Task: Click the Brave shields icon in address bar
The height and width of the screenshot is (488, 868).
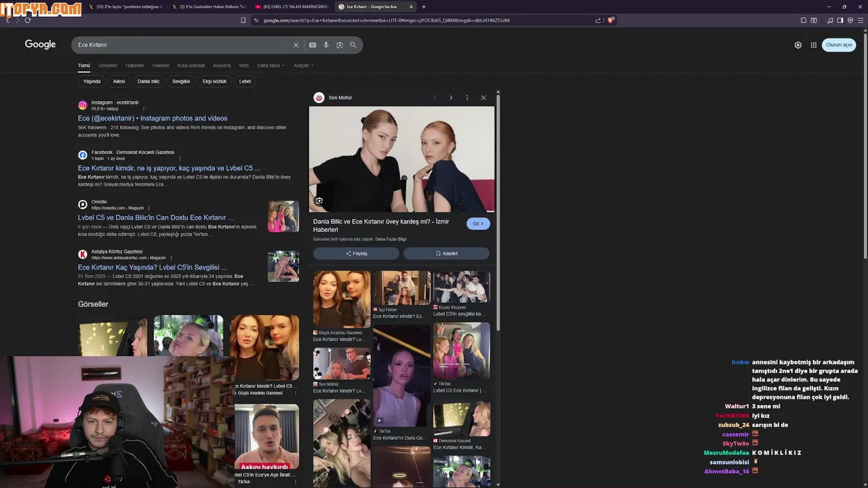Action: coord(610,20)
